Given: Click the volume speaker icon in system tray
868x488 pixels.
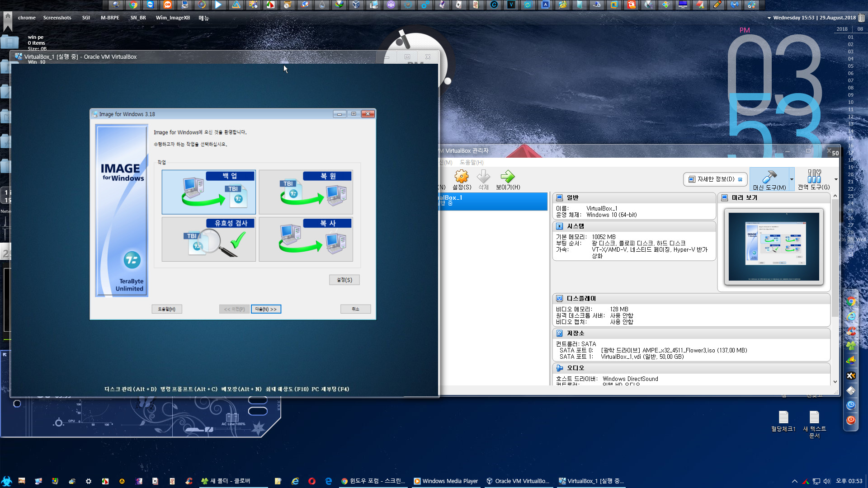Looking at the screenshot, I should 827,481.
